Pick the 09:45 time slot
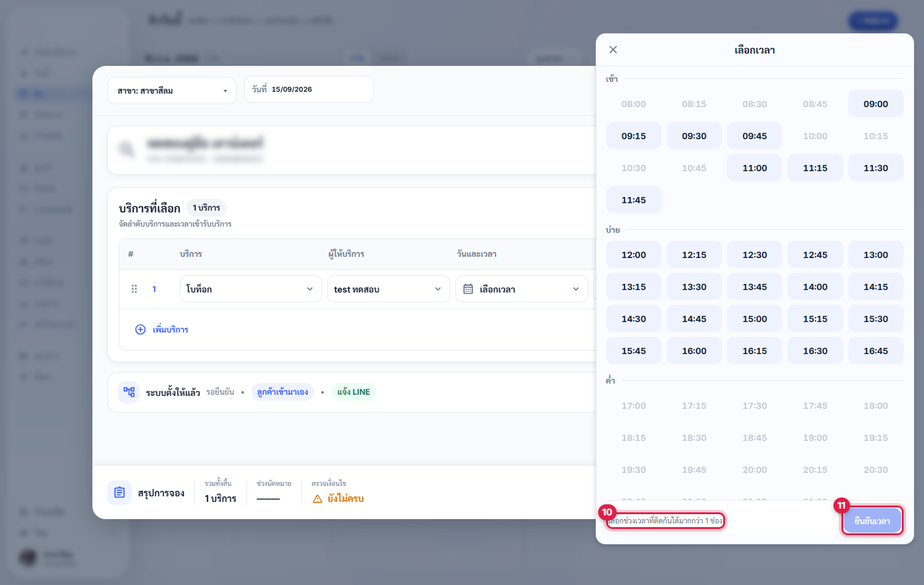 coord(755,136)
